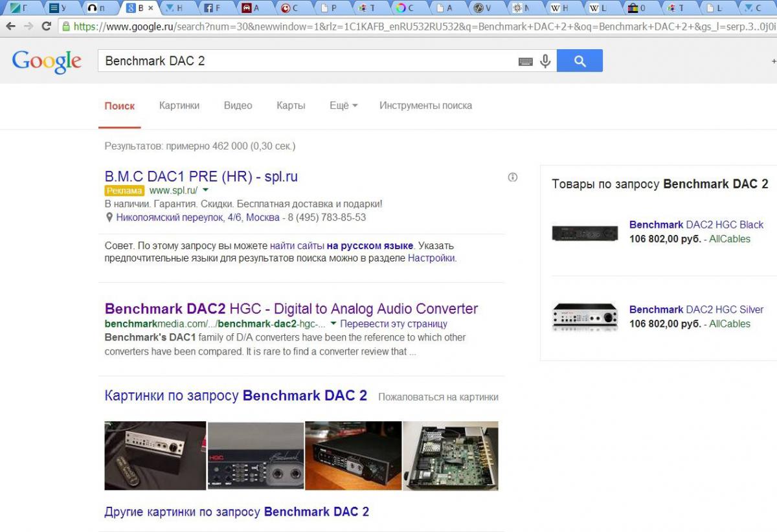Click the black DAC2 HGC product image
Viewport: 777px width, 532px height.
click(x=585, y=232)
